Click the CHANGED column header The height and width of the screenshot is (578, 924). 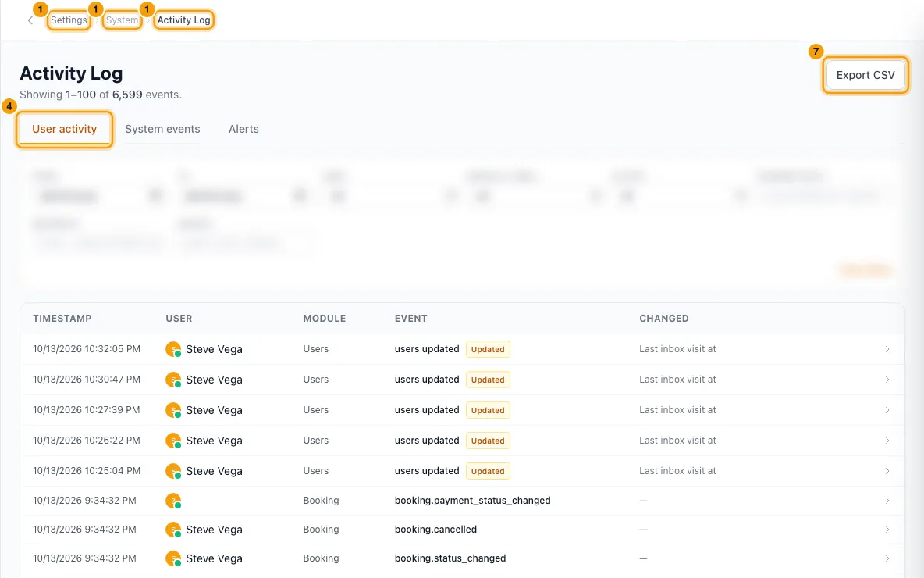[x=663, y=319]
